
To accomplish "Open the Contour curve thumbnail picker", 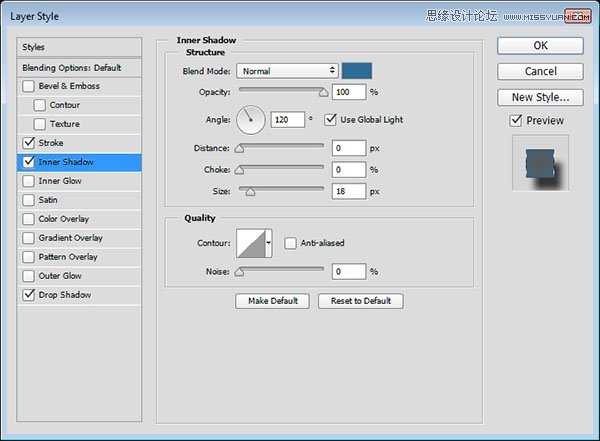I will point(250,243).
